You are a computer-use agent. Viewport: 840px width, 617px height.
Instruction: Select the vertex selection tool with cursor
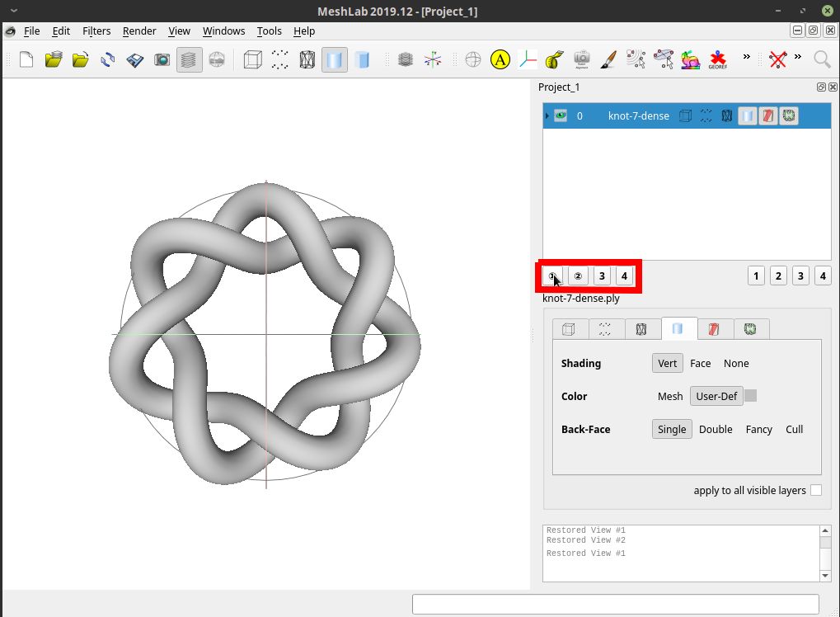[x=636, y=59]
